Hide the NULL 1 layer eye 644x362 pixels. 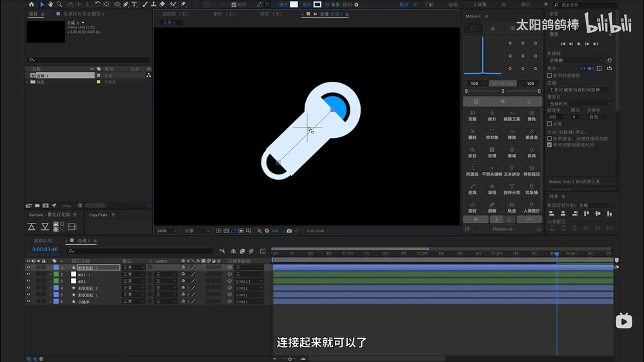[28, 274]
